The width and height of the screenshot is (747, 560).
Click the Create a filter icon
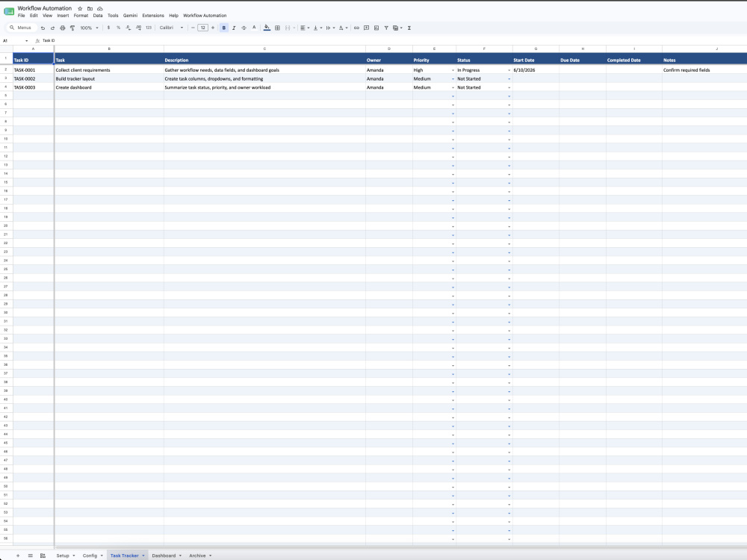pyautogui.click(x=386, y=28)
